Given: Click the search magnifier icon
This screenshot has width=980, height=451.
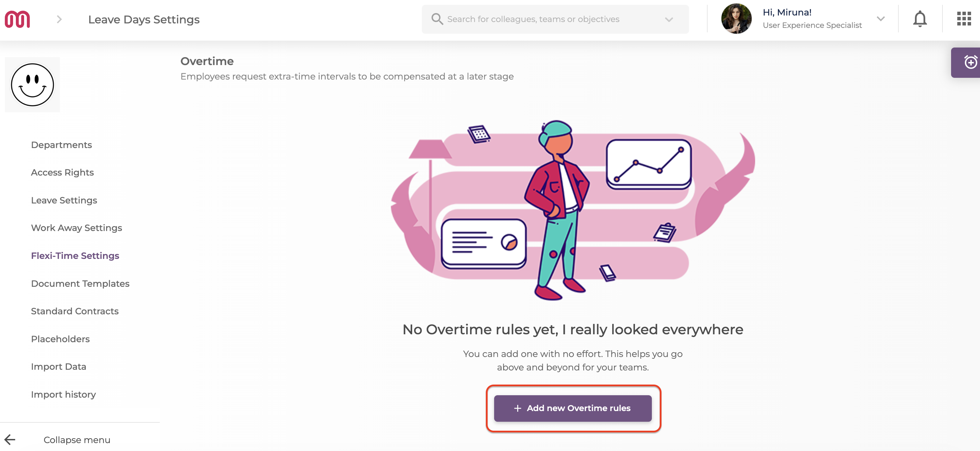Looking at the screenshot, I should click(x=437, y=19).
